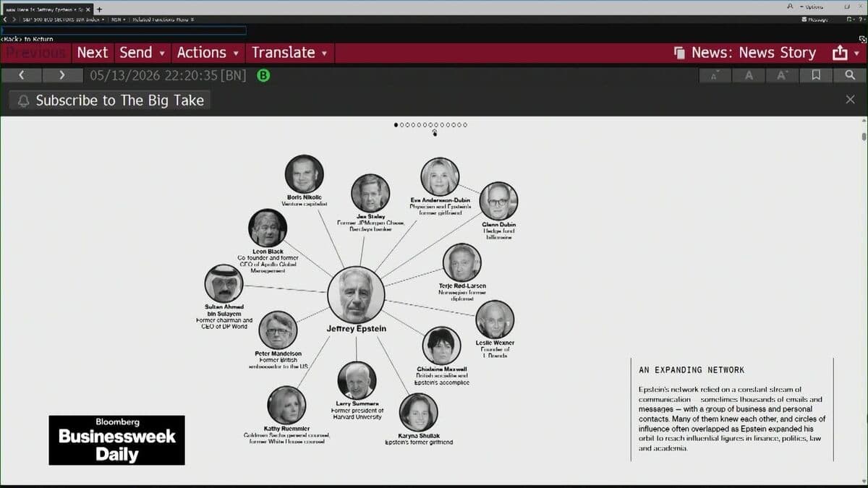Reset font size with the middle A button
Viewport: 868px width, 488px height.
pyautogui.click(x=749, y=75)
